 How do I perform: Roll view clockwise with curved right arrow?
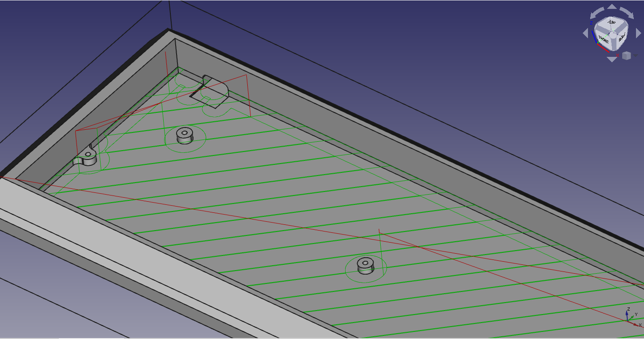point(627,12)
